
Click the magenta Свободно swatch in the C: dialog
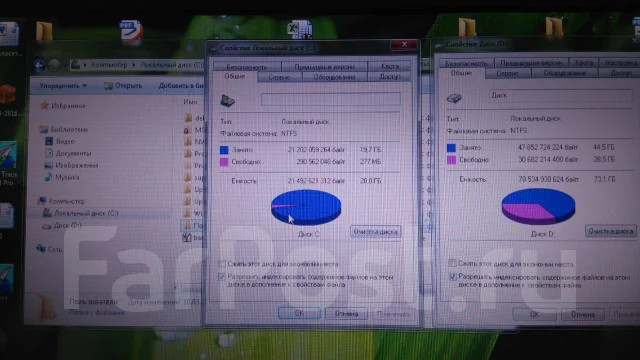point(224,162)
